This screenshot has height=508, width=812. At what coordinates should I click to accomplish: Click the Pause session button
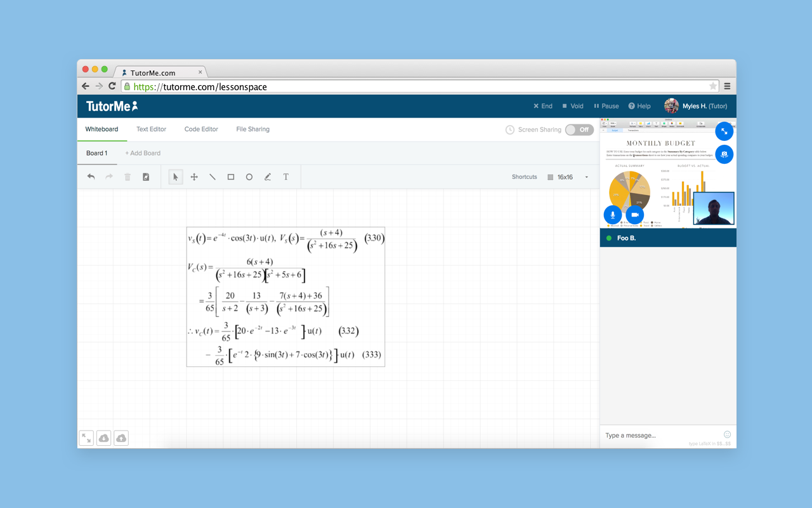pos(606,105)
